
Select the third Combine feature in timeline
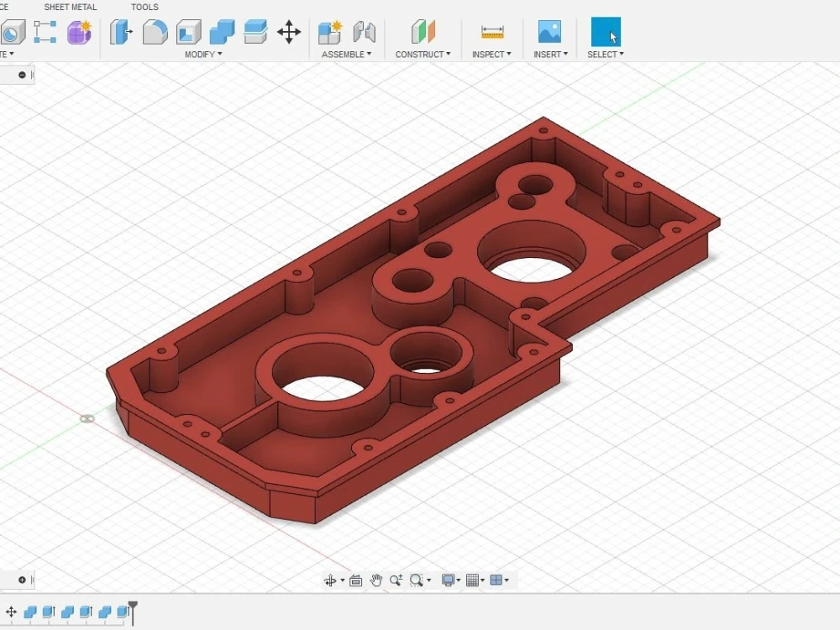click(x=104, y=612)
